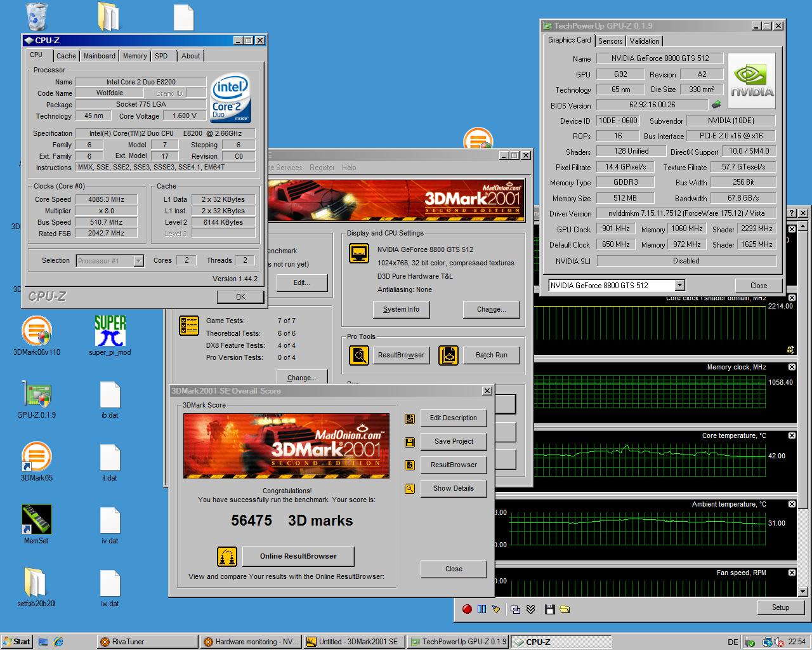Close the Fan speed graph panel
This screenshot has height=650, width=812.
(x=792, y=573)
